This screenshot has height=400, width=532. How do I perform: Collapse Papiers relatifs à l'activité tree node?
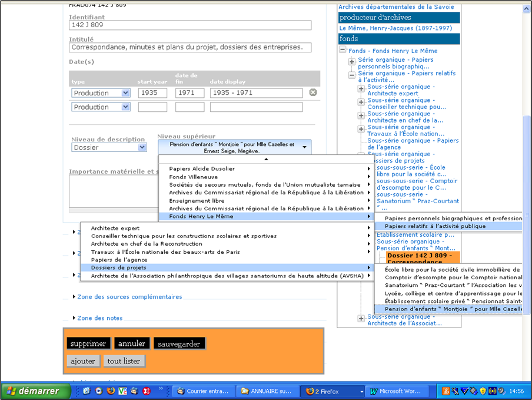pyautogui.click(x=352, y=75)
